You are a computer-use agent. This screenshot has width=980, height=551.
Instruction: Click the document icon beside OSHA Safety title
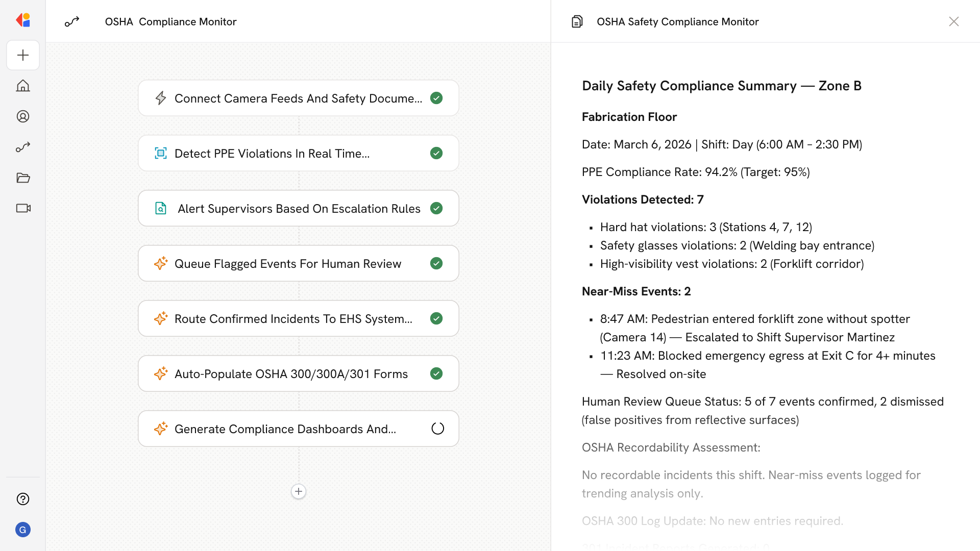point(577,21)
